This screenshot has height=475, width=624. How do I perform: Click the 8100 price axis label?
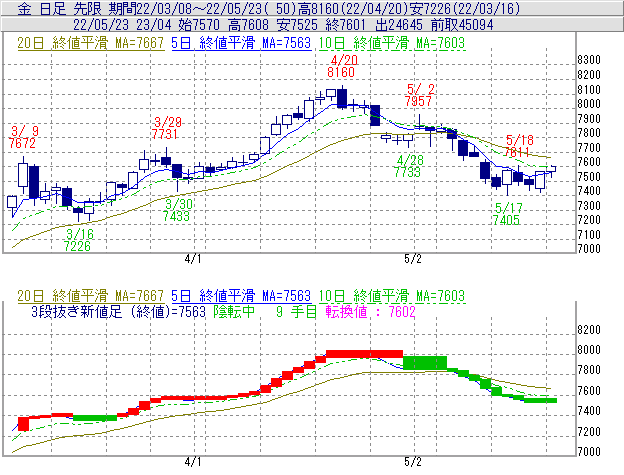(589, 90)
